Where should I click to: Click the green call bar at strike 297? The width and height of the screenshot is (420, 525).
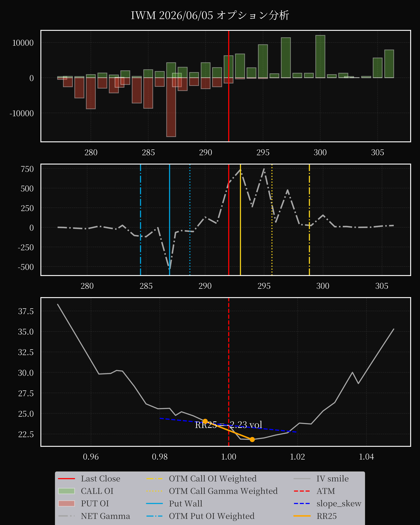[x=286, y=58]
